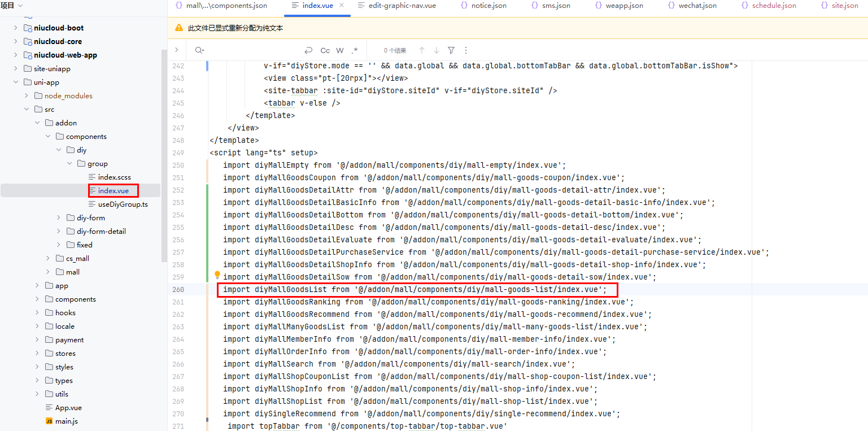This screenshot has width=868, height=431.
Task: Expand the cs_mall folder
Action: [x=48, y=259]
